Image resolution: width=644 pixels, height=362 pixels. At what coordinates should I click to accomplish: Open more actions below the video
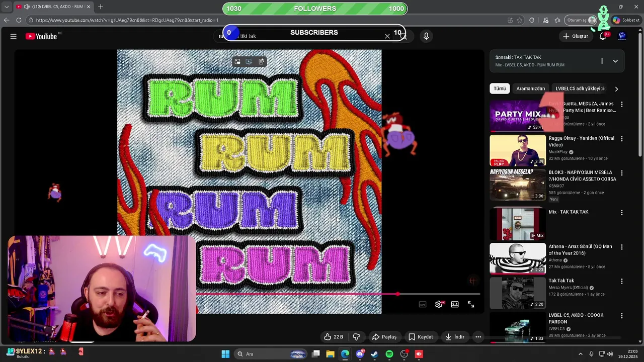478,337
